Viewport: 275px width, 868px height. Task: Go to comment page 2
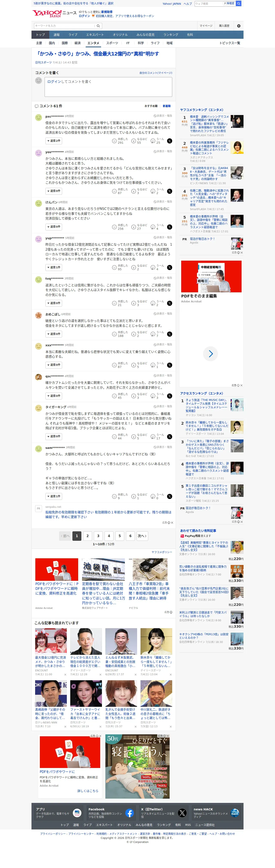[88, 536]
